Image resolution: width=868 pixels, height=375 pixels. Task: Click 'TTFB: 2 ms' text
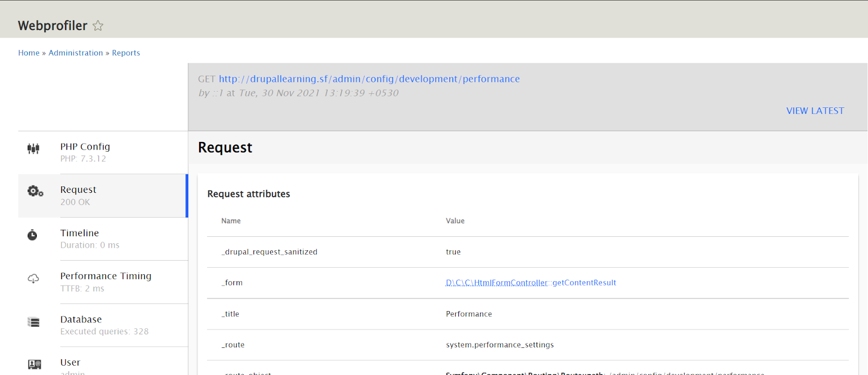pos(82,289)
